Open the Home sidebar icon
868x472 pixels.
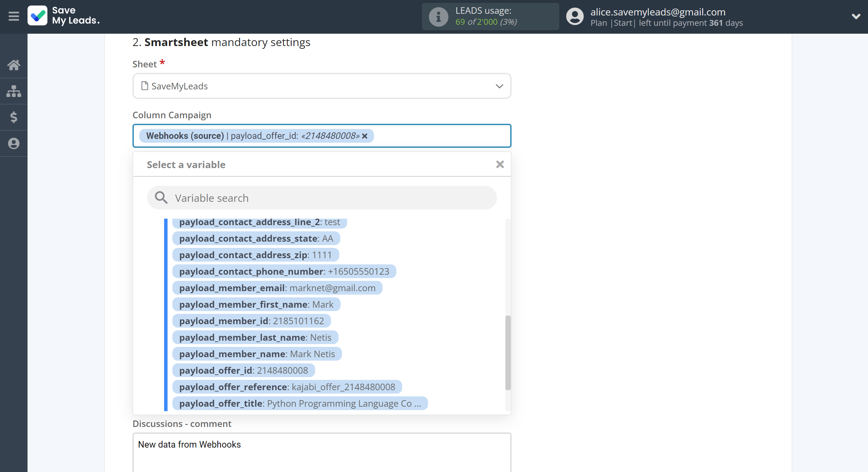14,65
